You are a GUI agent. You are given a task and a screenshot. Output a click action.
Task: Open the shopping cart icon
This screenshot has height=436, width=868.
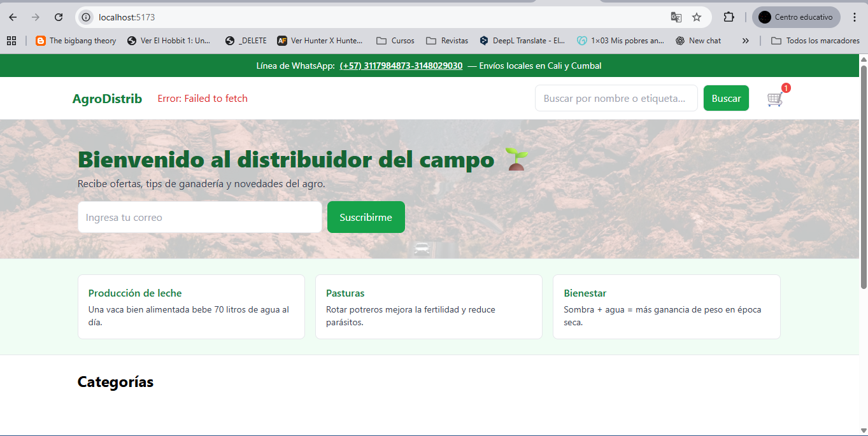(775, 99)
